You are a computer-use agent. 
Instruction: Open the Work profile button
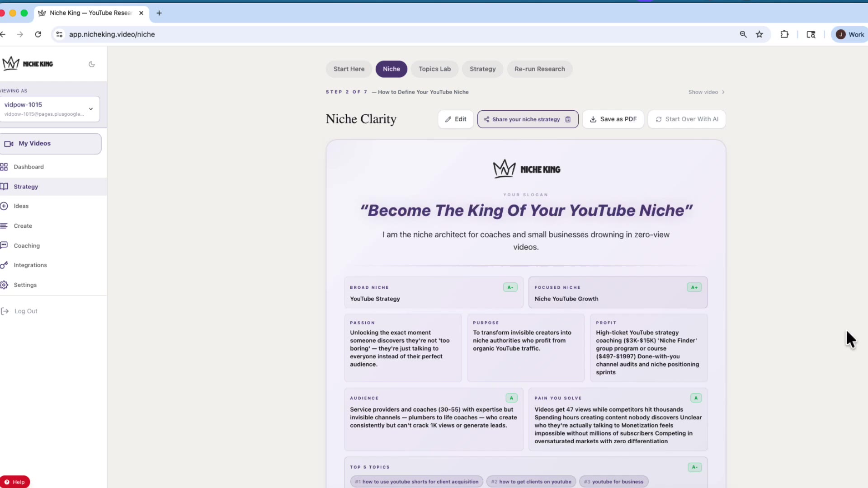[850, 34]
